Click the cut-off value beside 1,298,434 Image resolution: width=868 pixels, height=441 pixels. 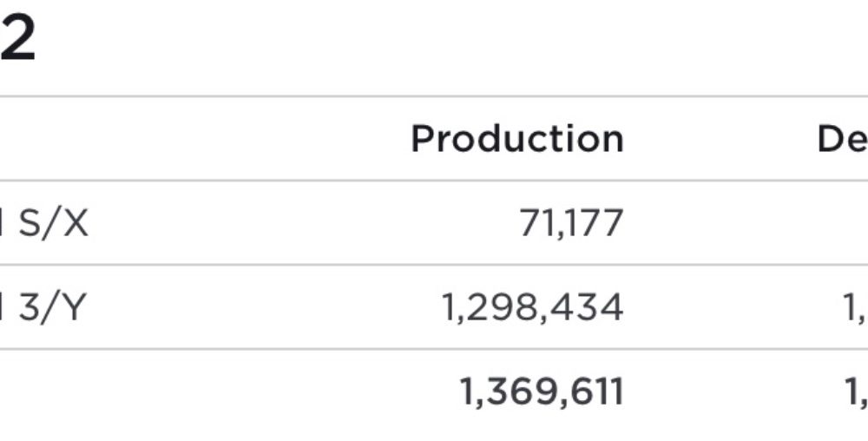coord(856,309)
